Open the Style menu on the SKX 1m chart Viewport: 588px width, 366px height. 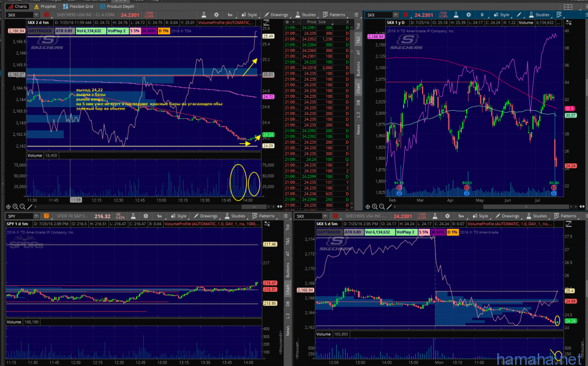click(x=249, y=15)
